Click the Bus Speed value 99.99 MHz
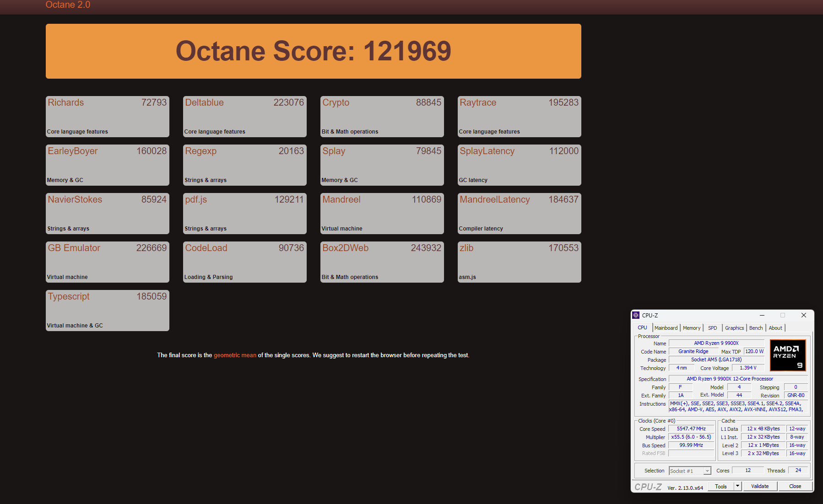Screen dimensions: 823x504 (691, 445)
